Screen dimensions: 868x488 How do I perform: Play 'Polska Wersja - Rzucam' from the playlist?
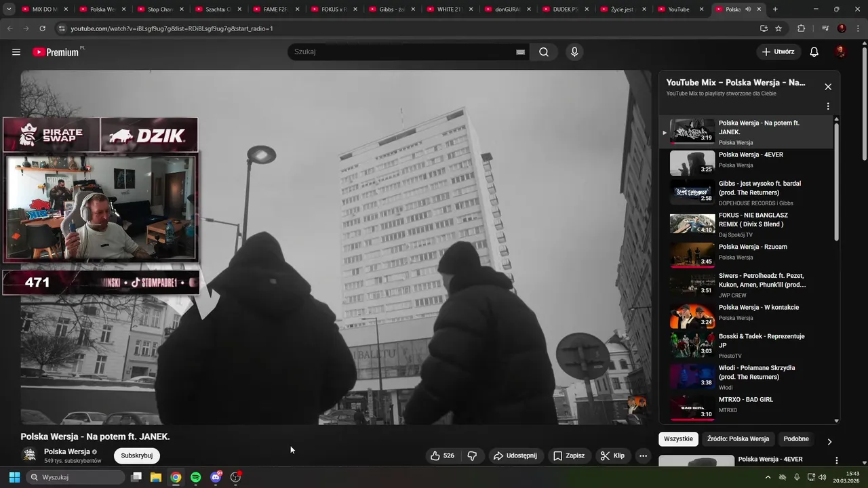(x=746, y=254)
